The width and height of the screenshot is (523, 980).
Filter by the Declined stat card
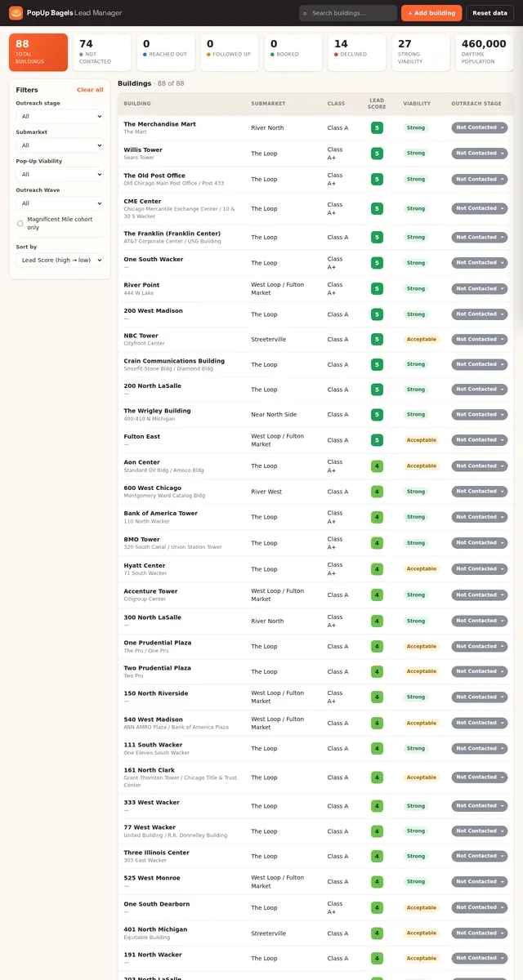coord(356,52)
